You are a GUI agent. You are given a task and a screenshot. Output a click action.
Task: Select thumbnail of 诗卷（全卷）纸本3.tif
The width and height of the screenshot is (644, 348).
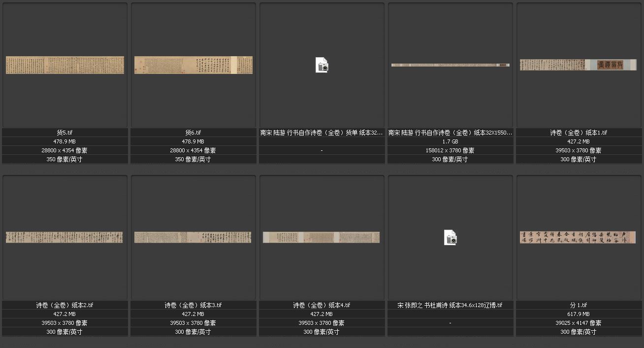(x=193, y=237)
